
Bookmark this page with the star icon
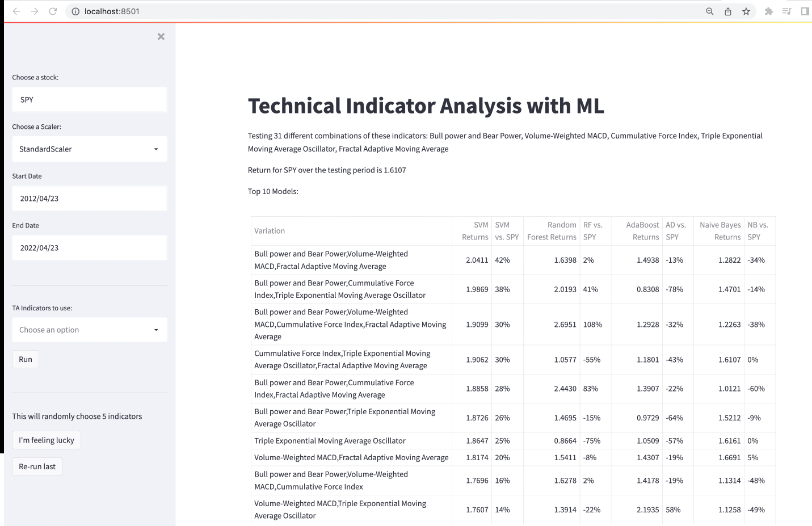746,11
